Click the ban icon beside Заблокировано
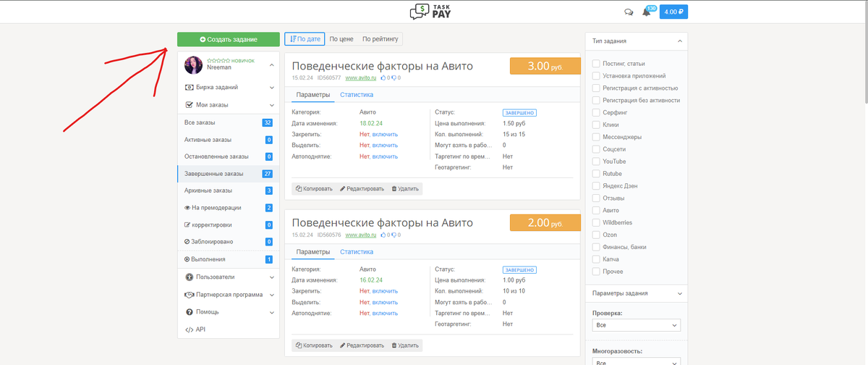 point(187,242)
